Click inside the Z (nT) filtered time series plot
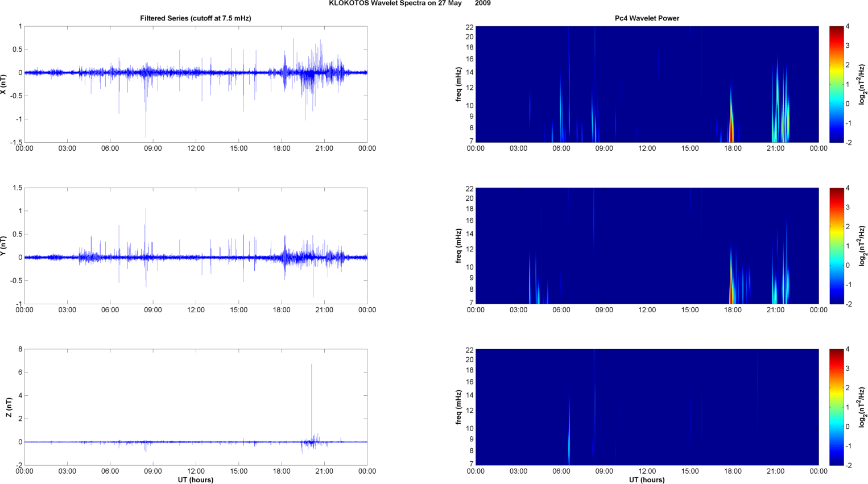The width and height of the screenshot is (868, 484). coord(196,407)
